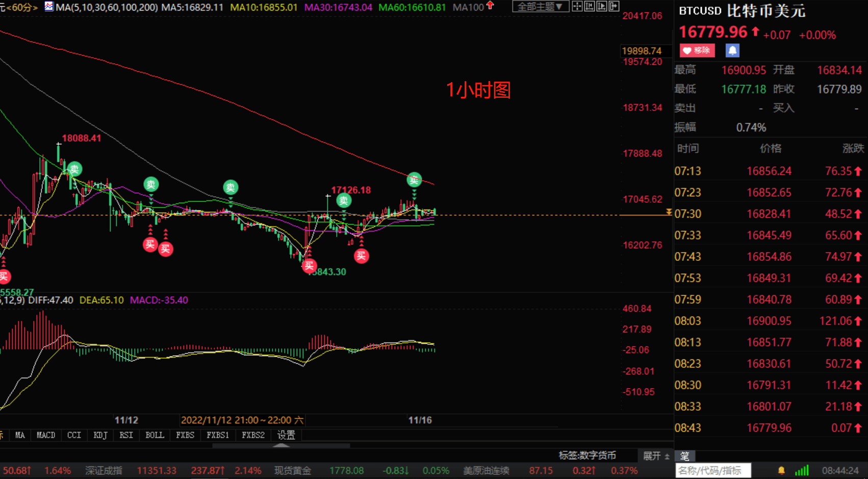Click the green signal strength icon

(x=802, y=470)
